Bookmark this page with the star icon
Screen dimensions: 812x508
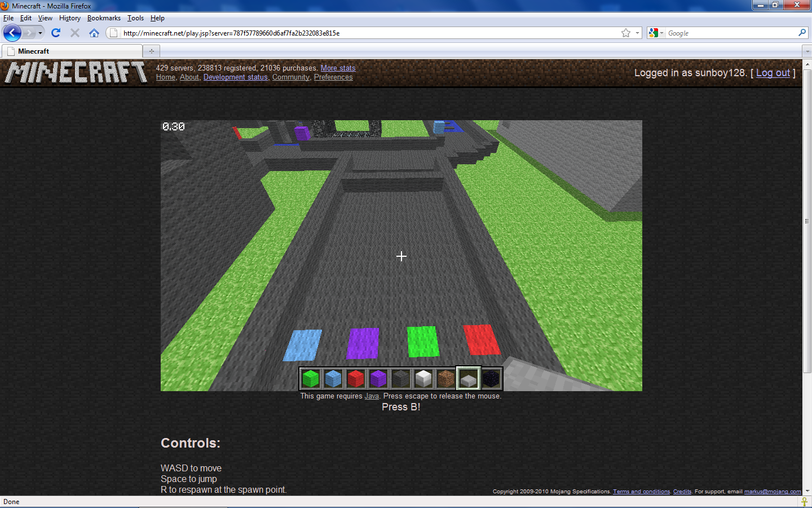[626, 33]
